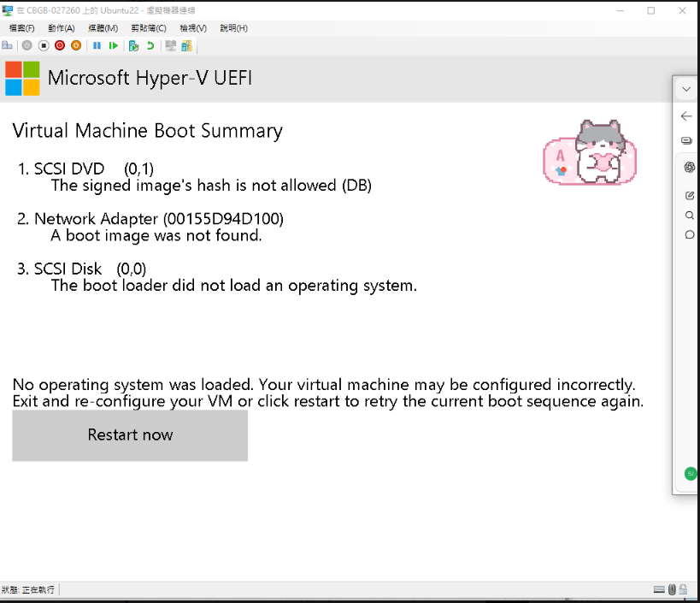The image size is (700, 603).
Task: Revert the VM with the green arrow icon
Action: pyautogui.click(x=150, y=45)
